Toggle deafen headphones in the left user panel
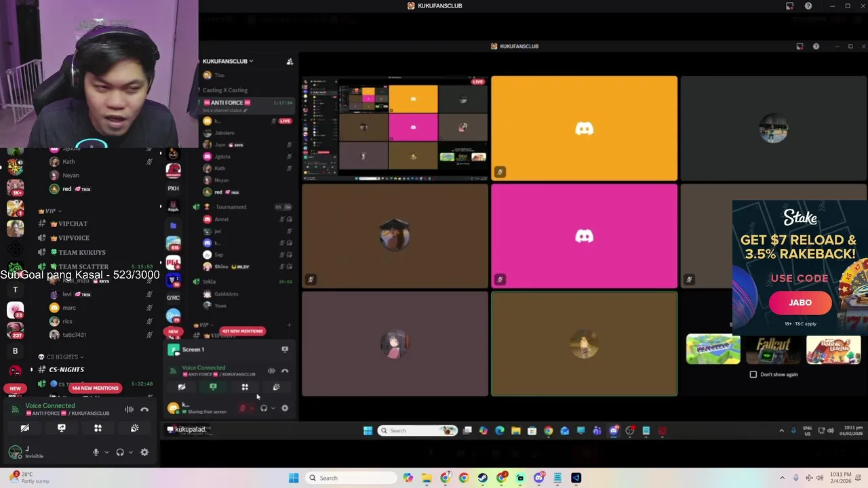868x488 pixels. coord(120,452)
